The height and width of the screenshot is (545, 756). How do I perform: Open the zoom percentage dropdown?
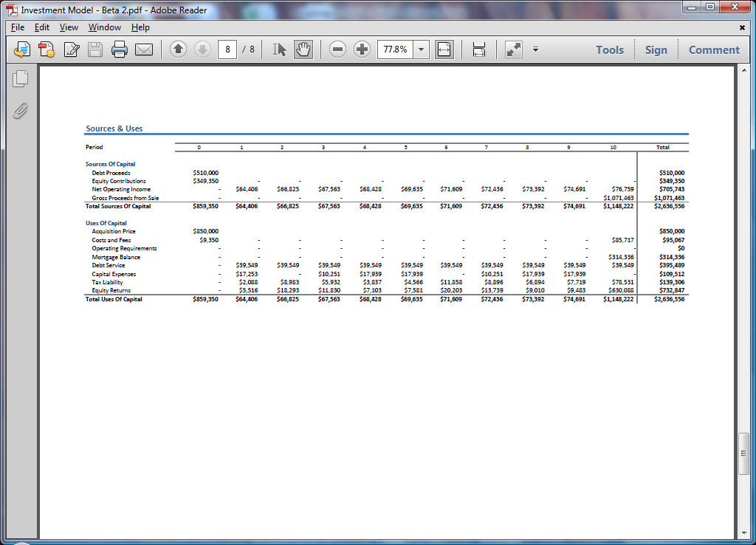[421, 49]
